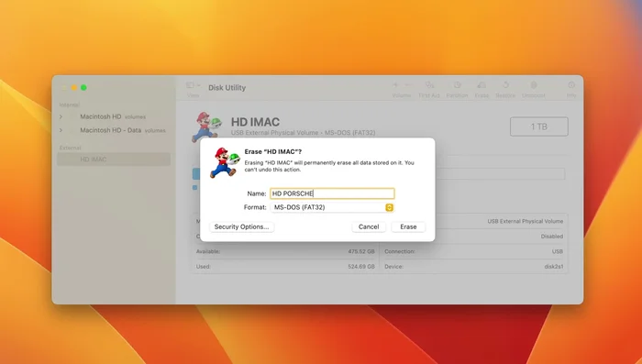This screenshot has height=364, width=642.
Task: Click the remove Volume minus icon
Action: [408, 85]
